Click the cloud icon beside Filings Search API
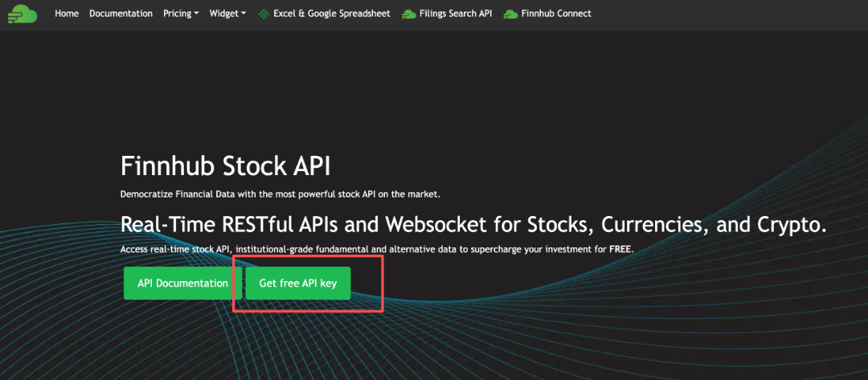This screenshot has height=380, width=868. (x=408, y=14)
